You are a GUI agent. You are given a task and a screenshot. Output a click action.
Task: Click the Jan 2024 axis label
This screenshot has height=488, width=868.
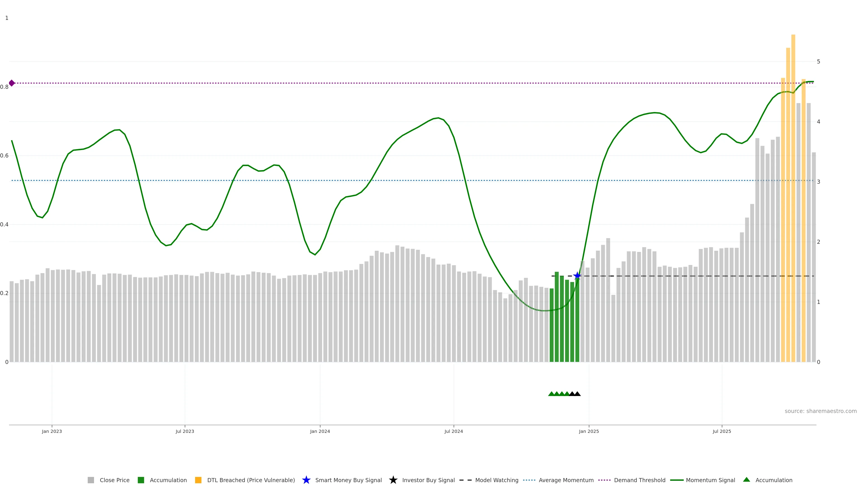(320, 431)
